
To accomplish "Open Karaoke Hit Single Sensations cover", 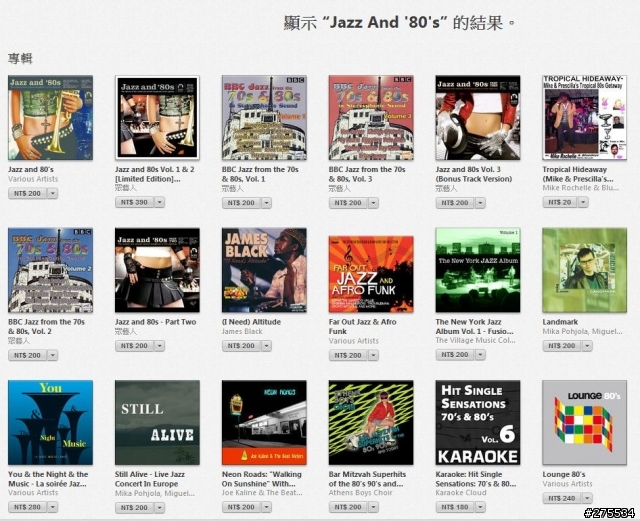I will pyautogui.click(x=478, y=423).
